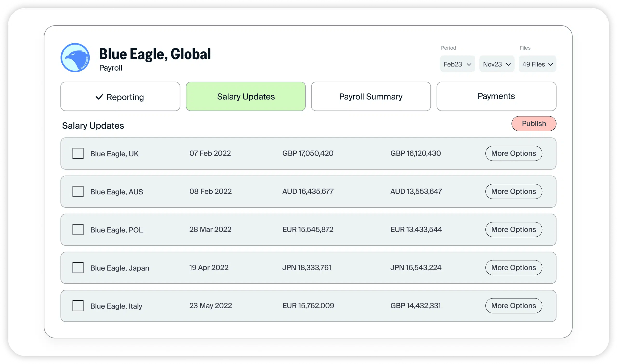Tick the Blue Eagle, UK checkbox
The width and height of the screenshot is (617, 364).
[x=78, y=153]
